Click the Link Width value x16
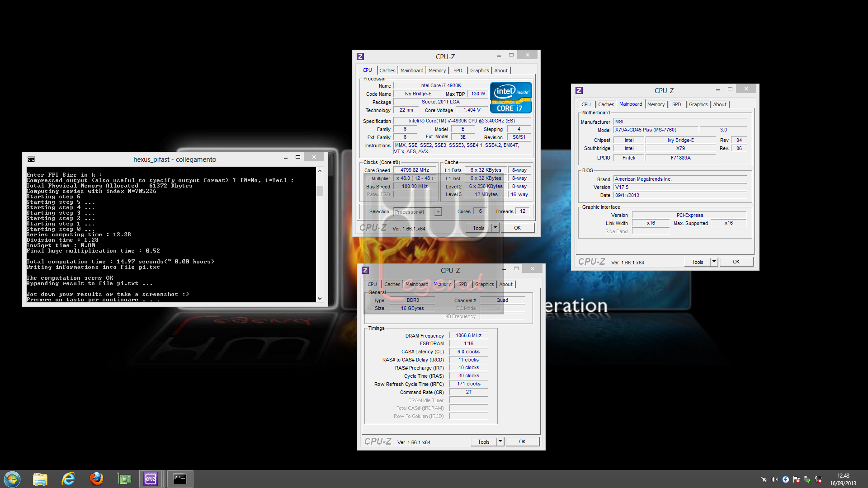The width and height of the screenshot is (868, 488). tap(651, 223)
